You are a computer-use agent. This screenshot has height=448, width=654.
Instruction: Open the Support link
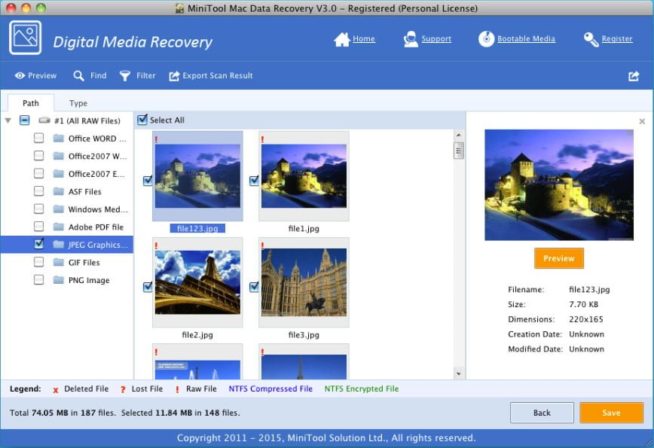point(436,39)
